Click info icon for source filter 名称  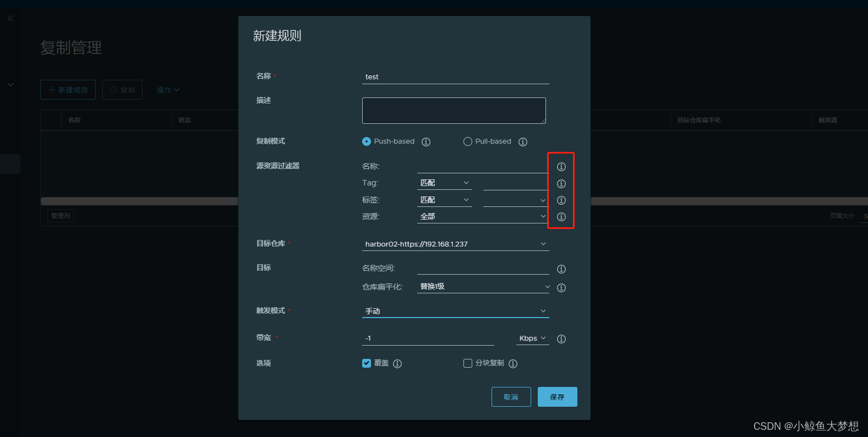pos(561,167)
